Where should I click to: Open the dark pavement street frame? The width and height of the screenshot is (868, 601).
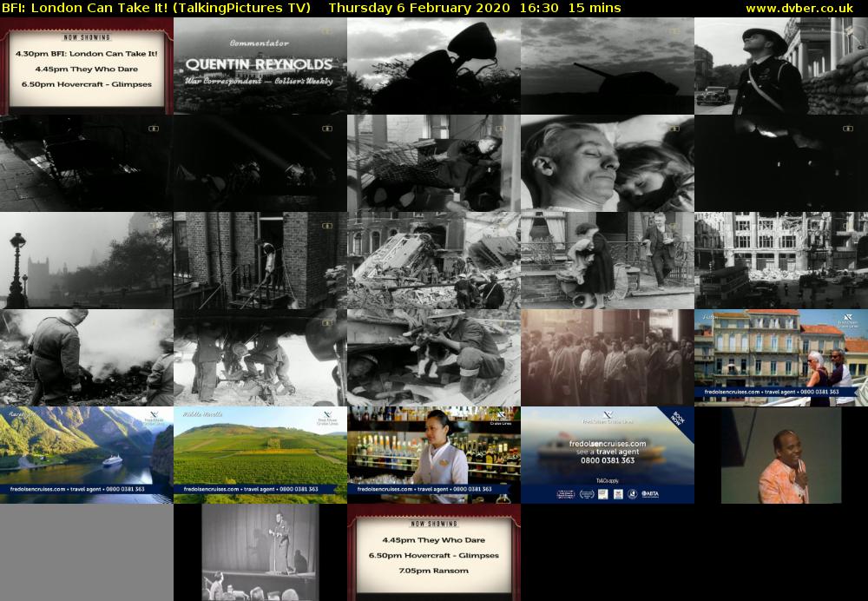86,163
